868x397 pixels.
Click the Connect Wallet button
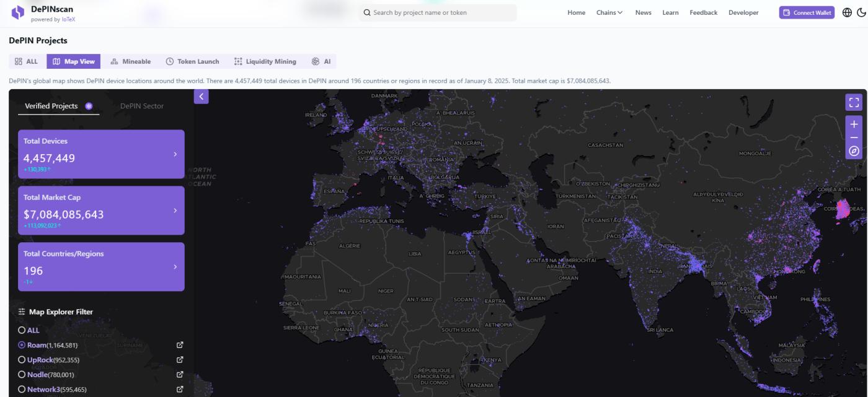(x=807, y=12)
